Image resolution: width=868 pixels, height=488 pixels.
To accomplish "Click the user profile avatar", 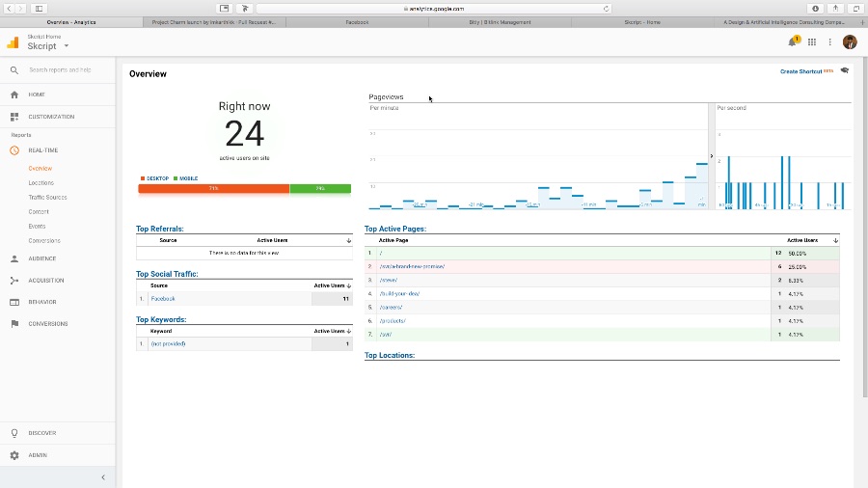I will click(850, 42).
